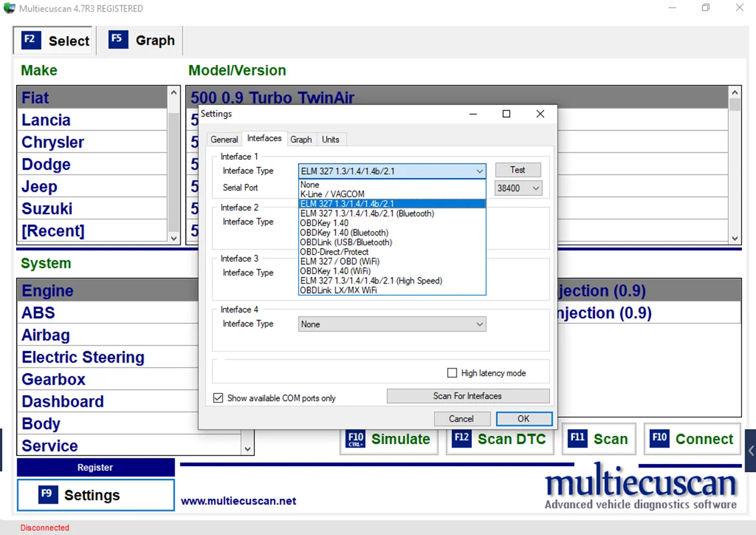Image resolution: width=756 pixels, height=535 pixels.
Task: Select Service in System list
Action: [129, 445]
